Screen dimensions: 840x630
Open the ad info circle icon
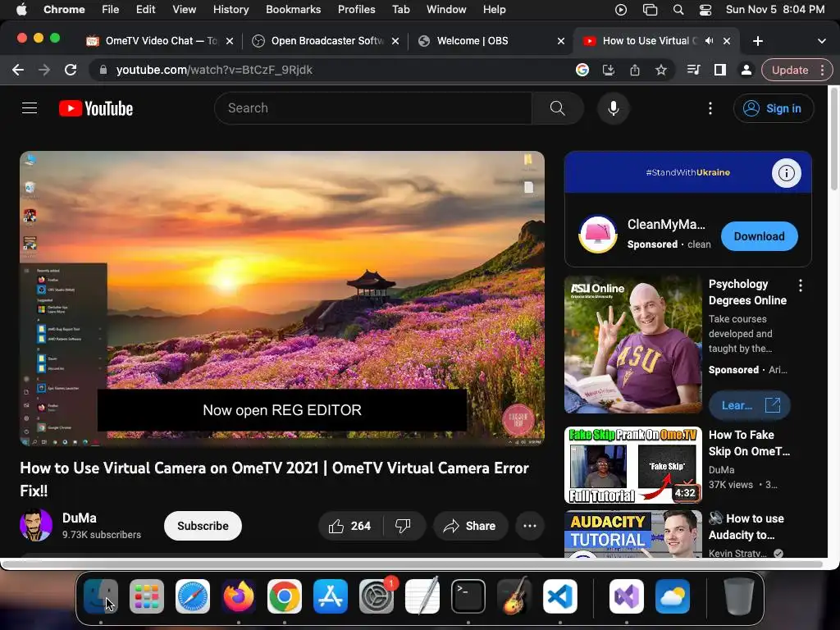(x=787, y=173)
